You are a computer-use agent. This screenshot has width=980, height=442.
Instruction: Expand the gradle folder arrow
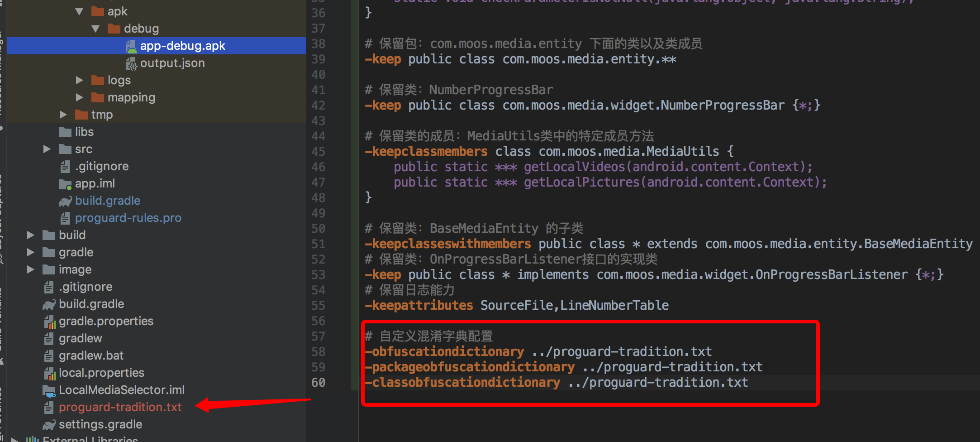coord(30,252)
